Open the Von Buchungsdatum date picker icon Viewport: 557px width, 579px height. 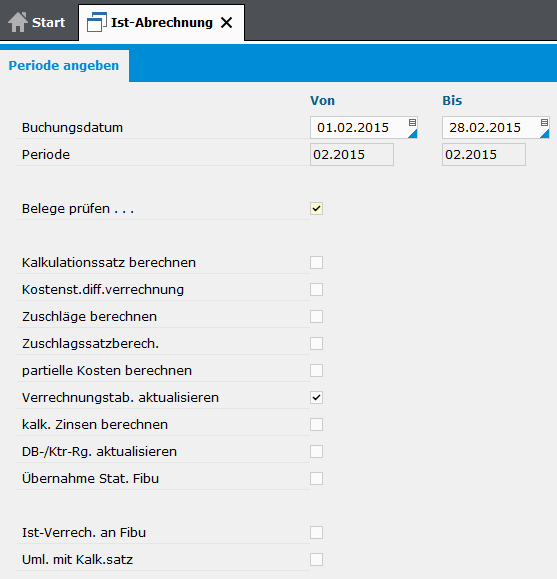[413, 128]
